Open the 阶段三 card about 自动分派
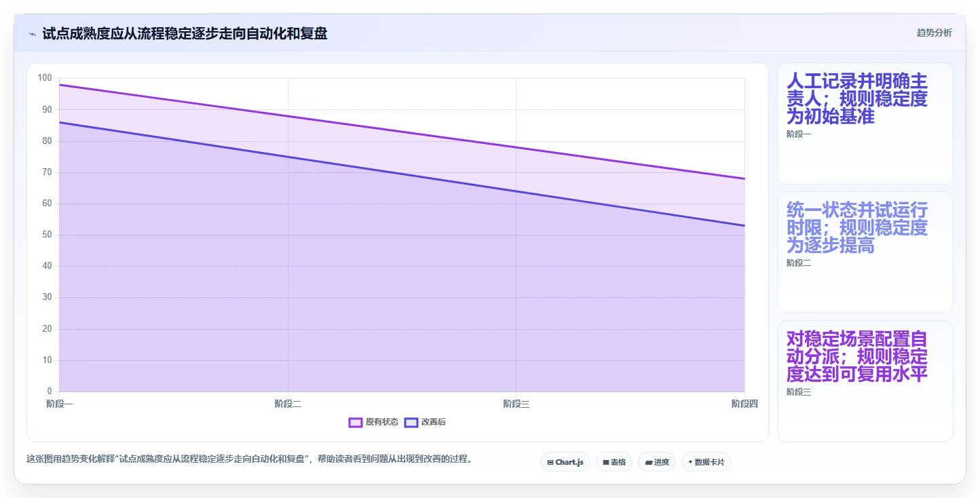The width and height of the screenshot is (980, 498). [865, 381]
